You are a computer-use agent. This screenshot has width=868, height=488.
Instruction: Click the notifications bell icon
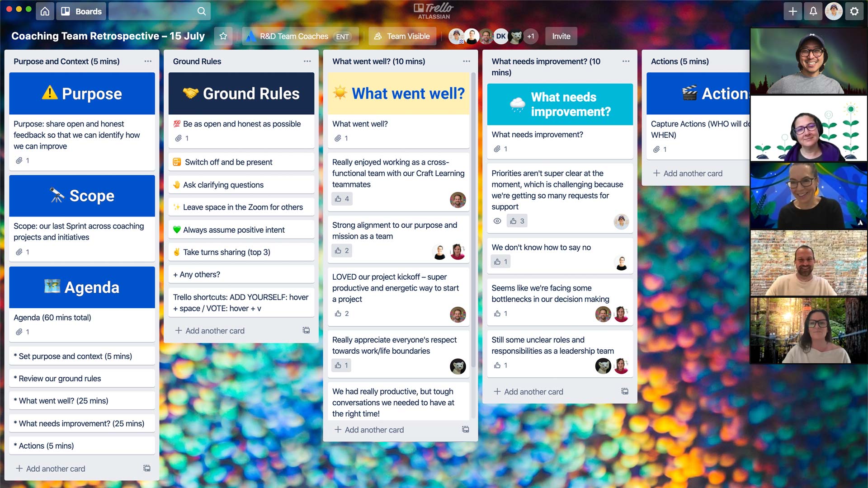click(x=812, y=11)
